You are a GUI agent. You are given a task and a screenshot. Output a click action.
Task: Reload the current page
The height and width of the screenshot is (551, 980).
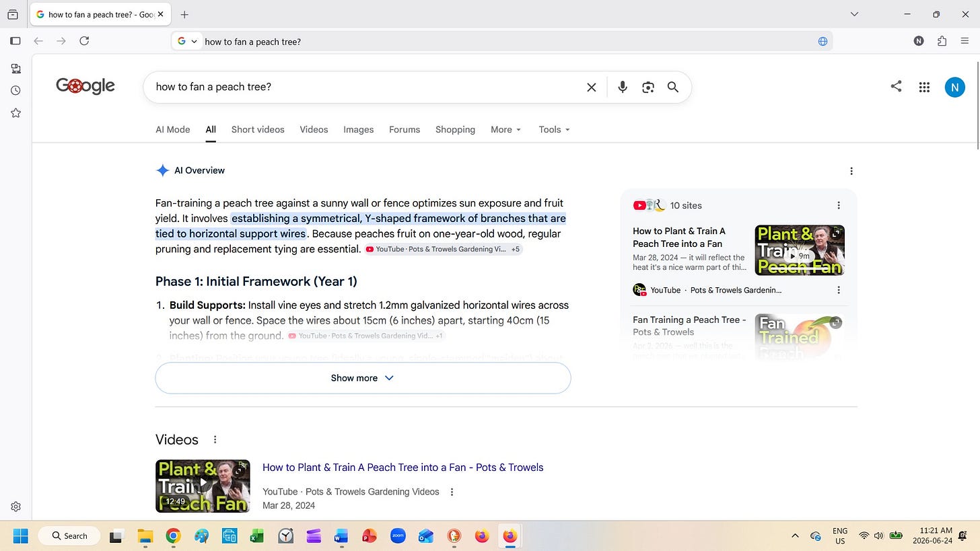(84, 41)
